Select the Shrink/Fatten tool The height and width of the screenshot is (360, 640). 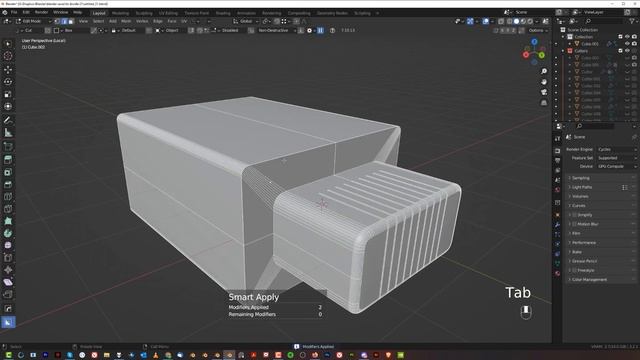(8, 270)
